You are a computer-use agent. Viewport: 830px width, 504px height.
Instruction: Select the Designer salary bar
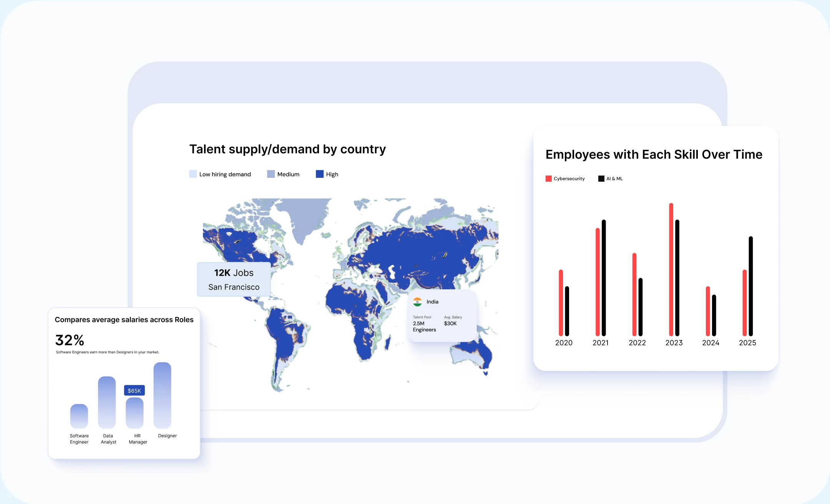pyautogui.click(x=162, y=395)
